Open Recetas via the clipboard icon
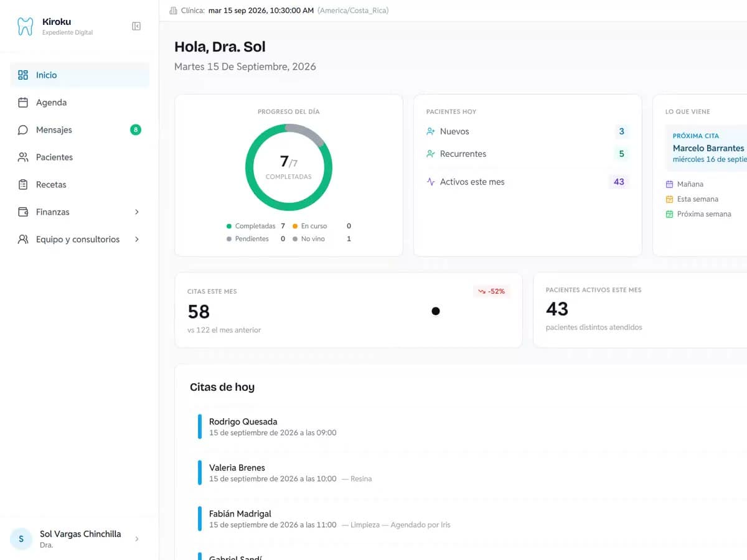This screenshot has height=560, width=747. [23, 185]
